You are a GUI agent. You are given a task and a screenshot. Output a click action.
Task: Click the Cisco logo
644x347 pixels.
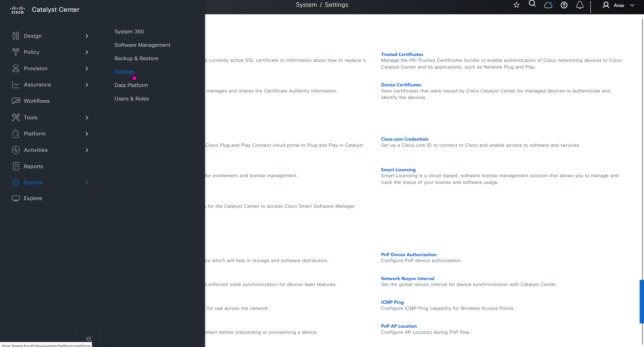[x=17, y=10]
